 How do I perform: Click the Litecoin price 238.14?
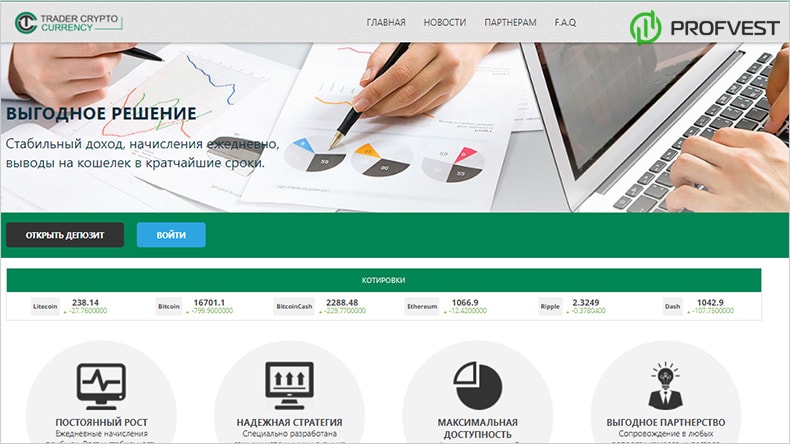pos(85,302)
